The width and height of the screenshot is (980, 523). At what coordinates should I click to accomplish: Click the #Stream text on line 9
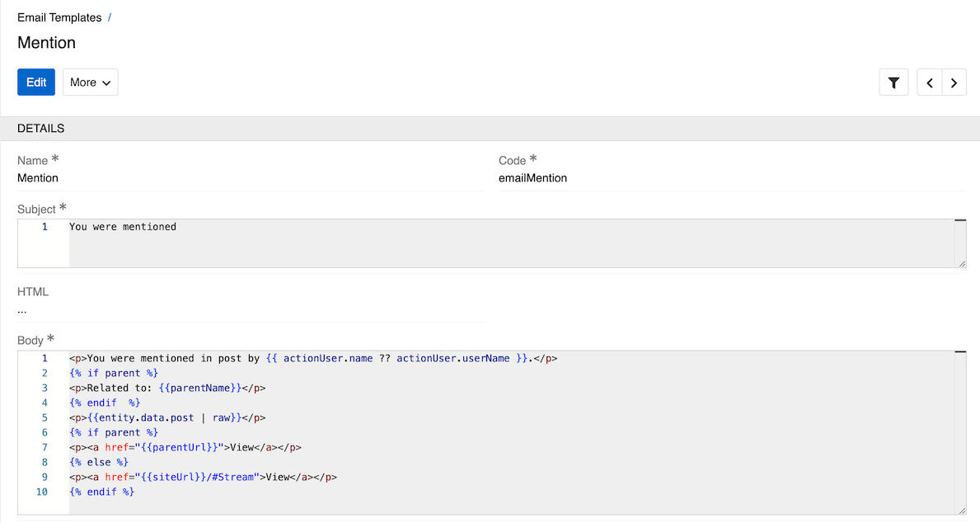tap(226, 477)
